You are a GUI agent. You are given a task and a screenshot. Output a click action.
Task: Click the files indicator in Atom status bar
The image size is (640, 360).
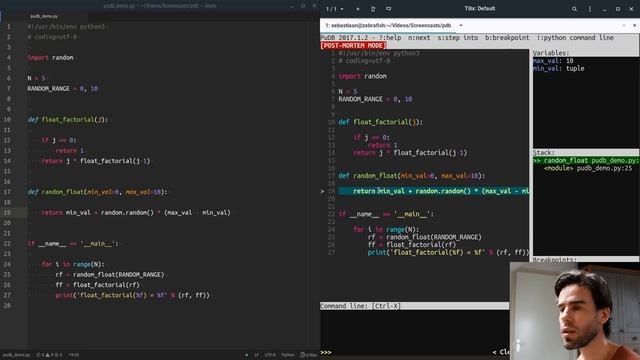tap(309, 355)
